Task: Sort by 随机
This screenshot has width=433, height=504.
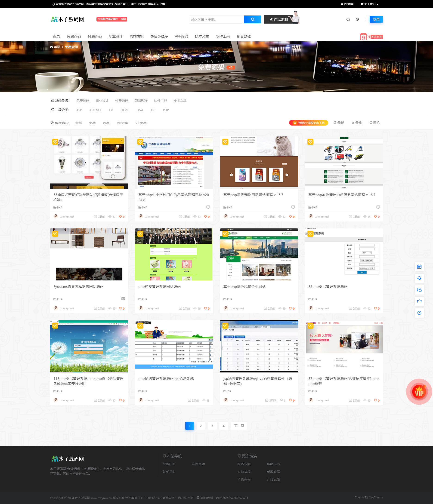Action: (374, 123)
